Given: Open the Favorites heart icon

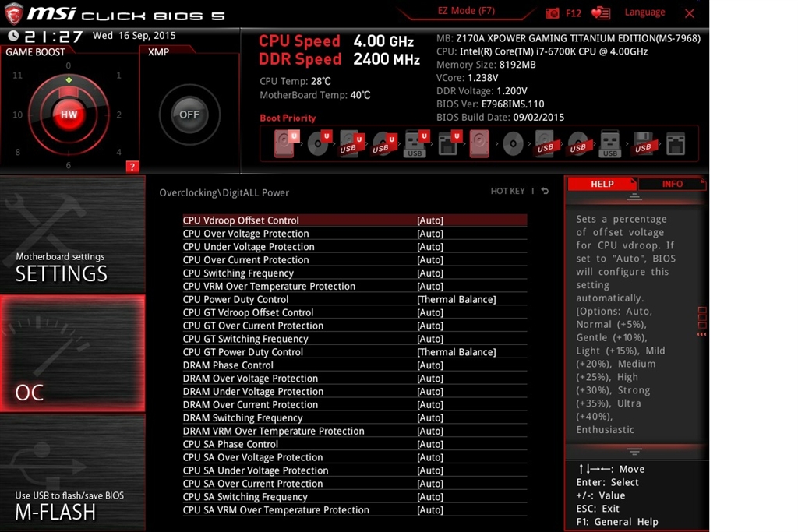Looking at the screenshot, I should pyautogui.click(x=599, y=12).
